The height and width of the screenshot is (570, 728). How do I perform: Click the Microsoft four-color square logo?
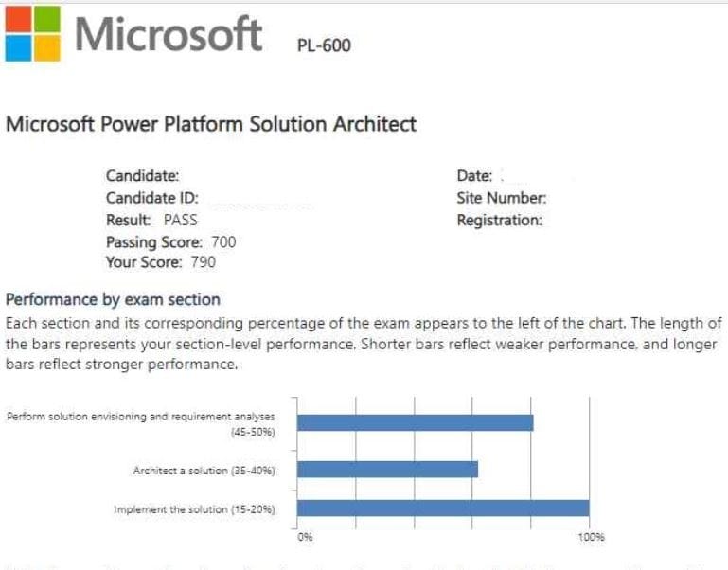pos(31,33)
